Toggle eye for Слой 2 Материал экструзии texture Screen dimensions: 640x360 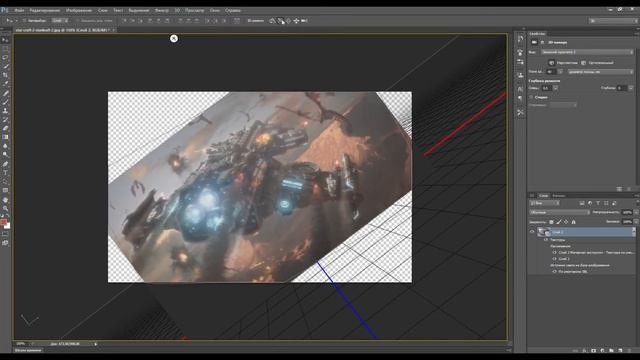tap(554, 253)
